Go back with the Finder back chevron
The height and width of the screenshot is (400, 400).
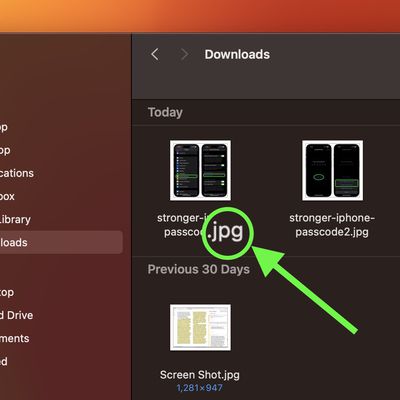155,54
